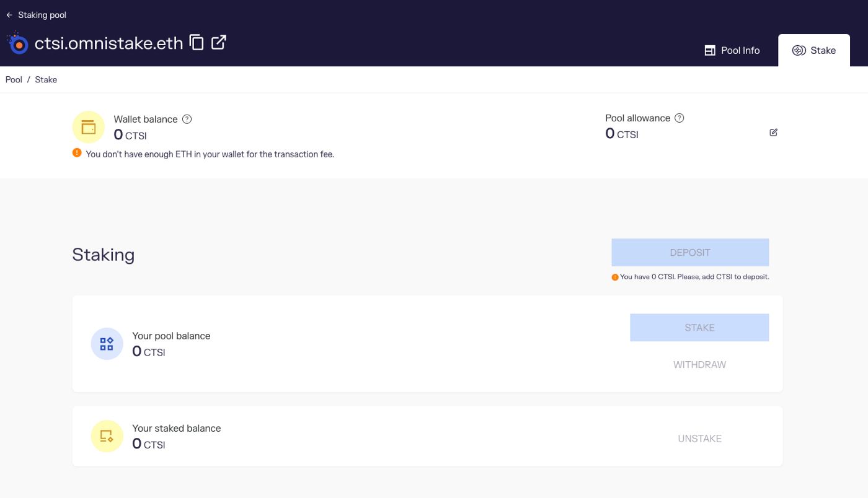This screenshot has height=498, width=868.
Task: Click the omnistake pool logo icon
Action: (17, 43)
